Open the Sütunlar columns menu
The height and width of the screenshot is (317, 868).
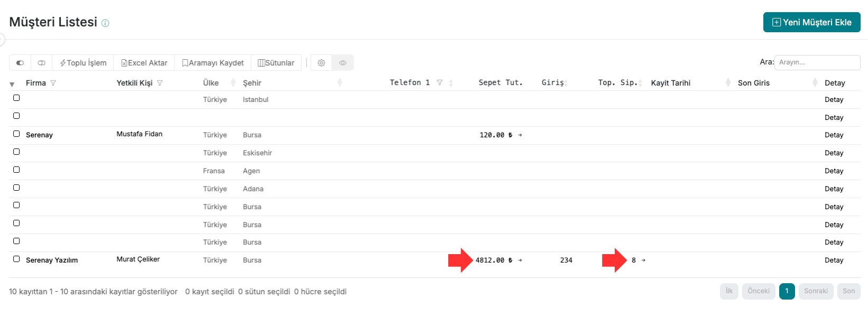276,63
